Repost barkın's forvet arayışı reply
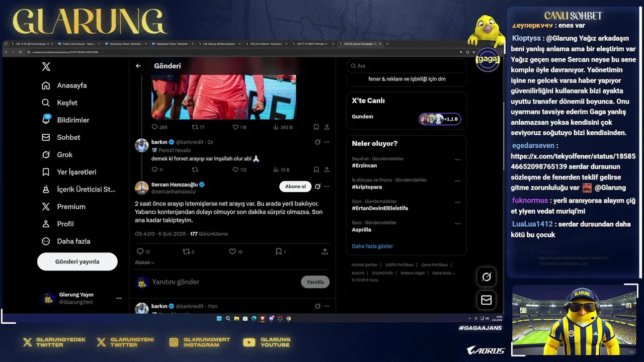This screenshot has height=362, width=644. 195,170
